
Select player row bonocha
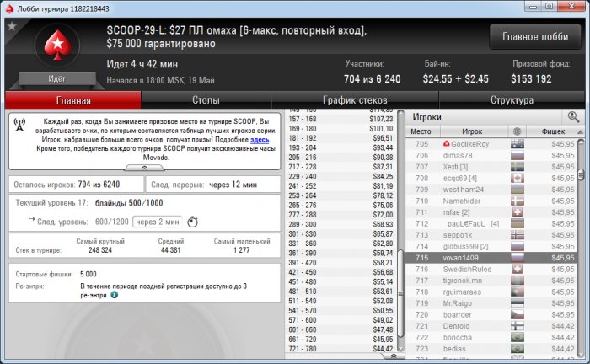pyautogui.click(x=491, y=337)
